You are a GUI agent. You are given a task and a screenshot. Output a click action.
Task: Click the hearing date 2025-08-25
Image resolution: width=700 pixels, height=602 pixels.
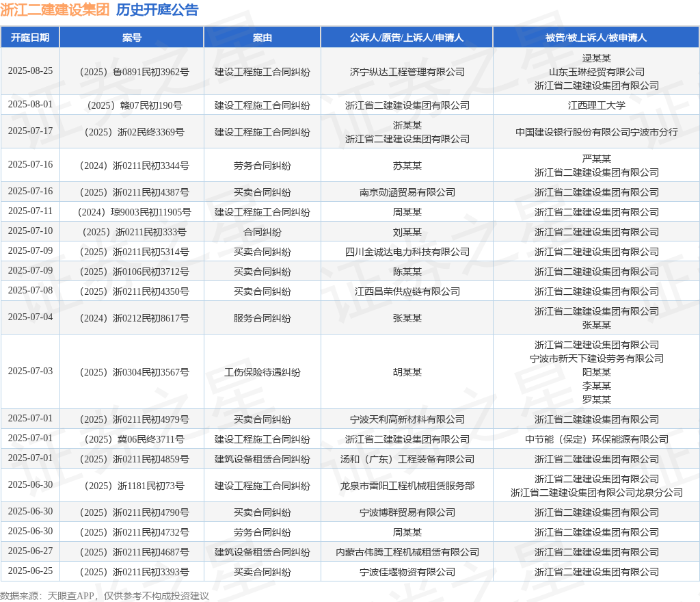click(30, 71)
